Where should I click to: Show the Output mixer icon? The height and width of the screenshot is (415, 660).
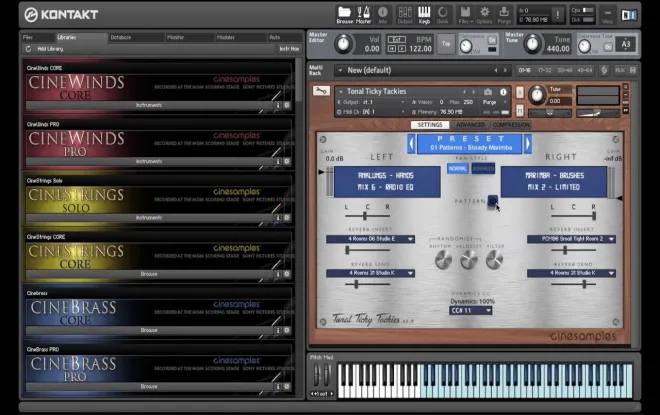tap(405, 15)
